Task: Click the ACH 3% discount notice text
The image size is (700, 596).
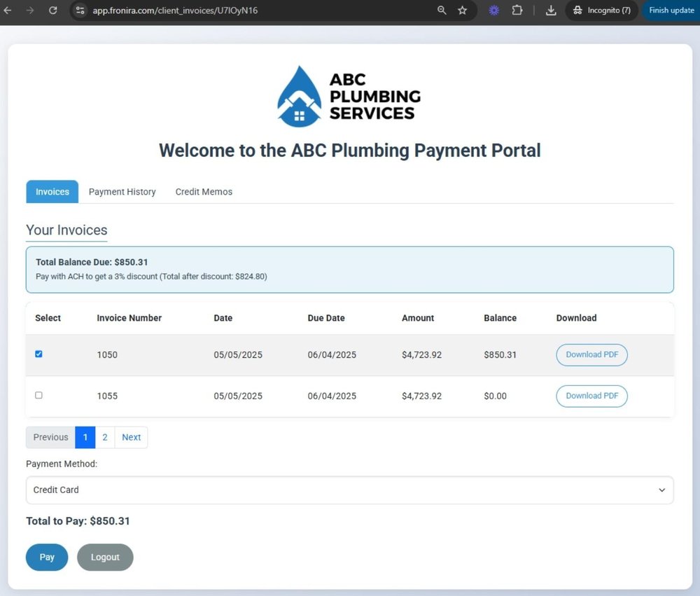Action: coord(151,277)
